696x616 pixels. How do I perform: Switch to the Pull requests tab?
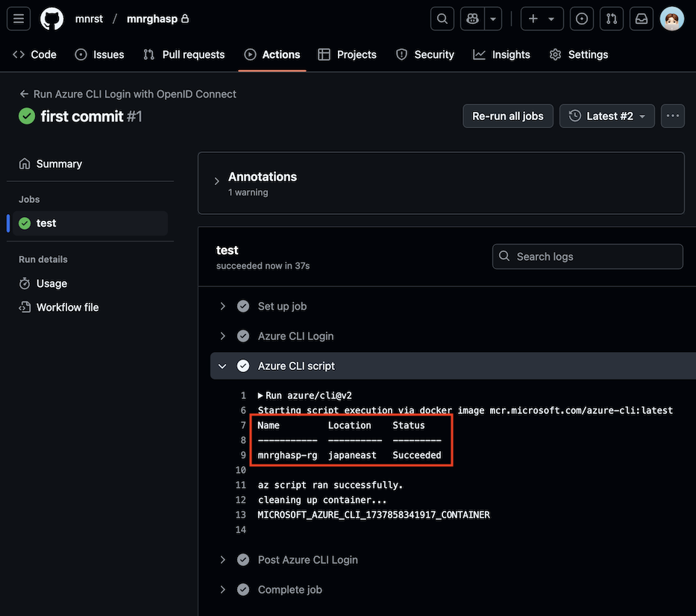click(184, 54)
